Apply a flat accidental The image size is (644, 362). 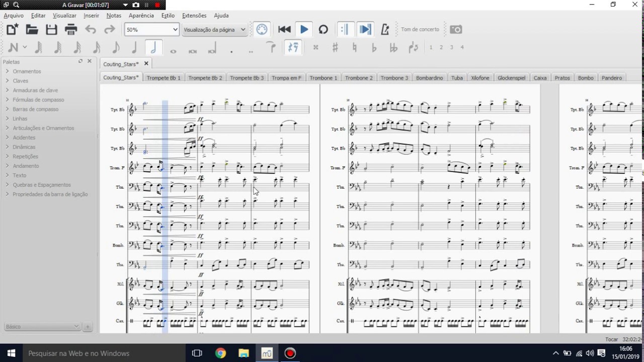[374, 48]
